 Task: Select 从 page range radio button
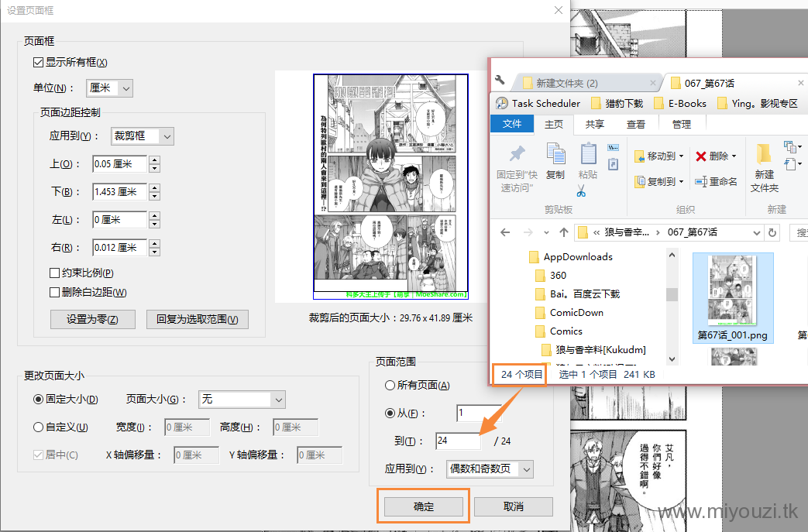pyautogui.click(x=390, y=413)
